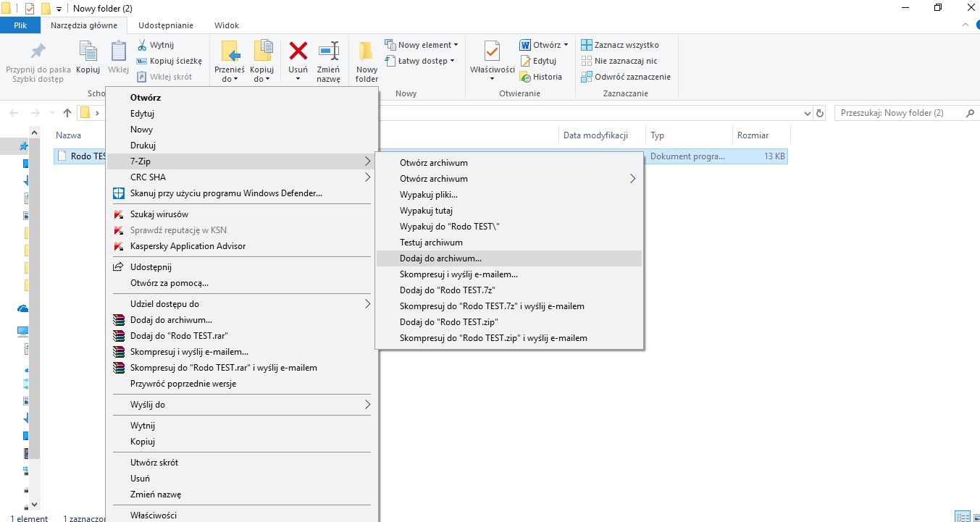This screenshot has width=980, height=522.
Task: Switch to the Widok tab
Action: coord(227,25)
